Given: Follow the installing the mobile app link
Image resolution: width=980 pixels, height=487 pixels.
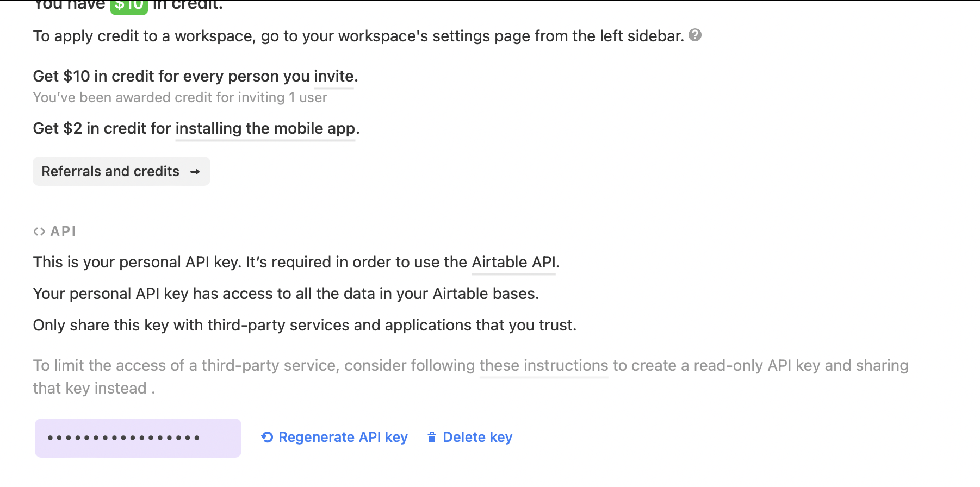Looking at the screenshot, I should pyautogui.click(x=265, y=129).
